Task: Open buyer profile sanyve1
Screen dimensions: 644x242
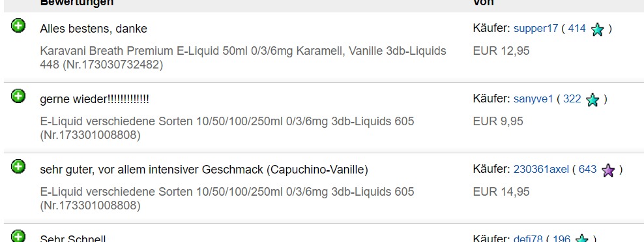Action: tap(533, 99)
